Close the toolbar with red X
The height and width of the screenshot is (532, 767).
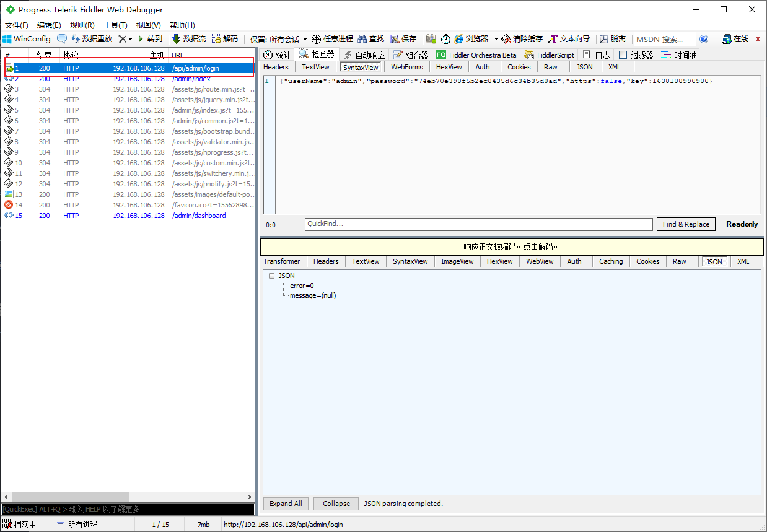[x=758, y=39]
